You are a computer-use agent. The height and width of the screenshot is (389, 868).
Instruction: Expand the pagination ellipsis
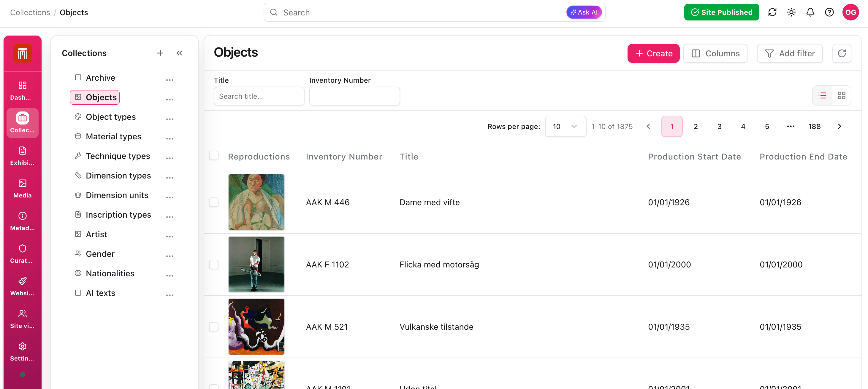click(791, 127)
